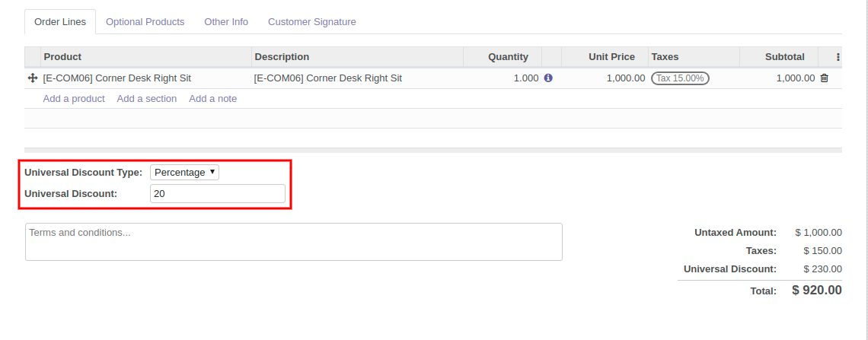Click the Add a section link
Screen dimensions: 868x340
point(146,99)
